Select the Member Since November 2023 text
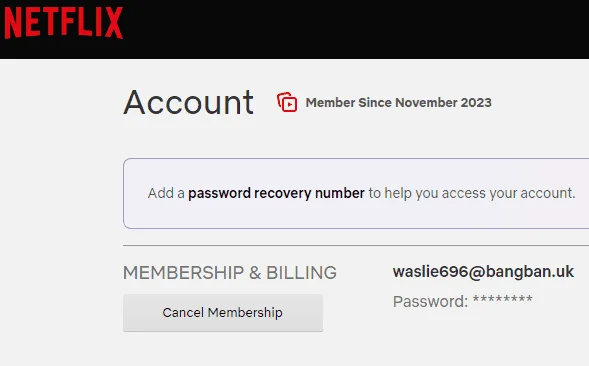Image resolution: width=589 pixels, height=366 pixels. (x=399, y=103)
